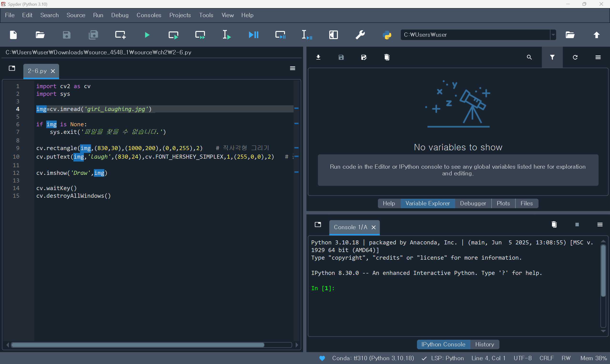
Task: Toggle Maximize current pane button
Action: click(x=333, y=35)
